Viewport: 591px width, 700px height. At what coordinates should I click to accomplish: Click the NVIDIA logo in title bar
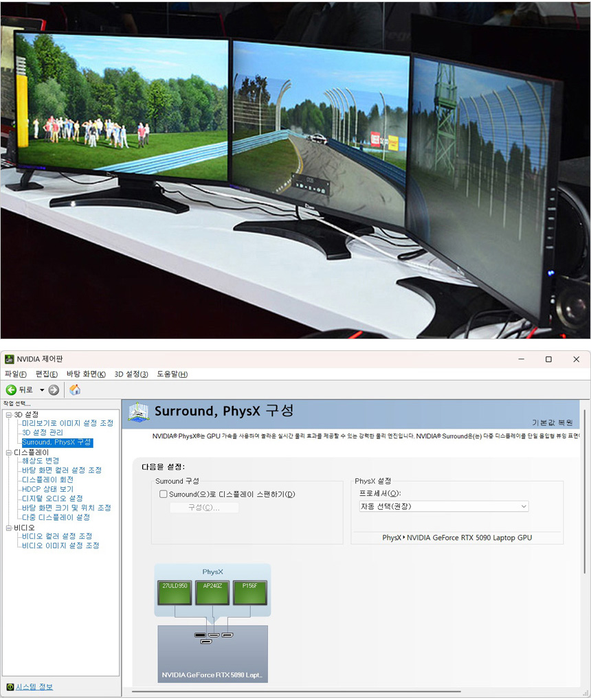tap(9, 359)
